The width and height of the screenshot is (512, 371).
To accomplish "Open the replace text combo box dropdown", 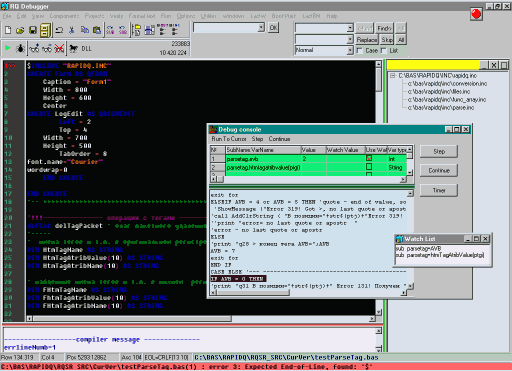I will (x=350, y=39).
